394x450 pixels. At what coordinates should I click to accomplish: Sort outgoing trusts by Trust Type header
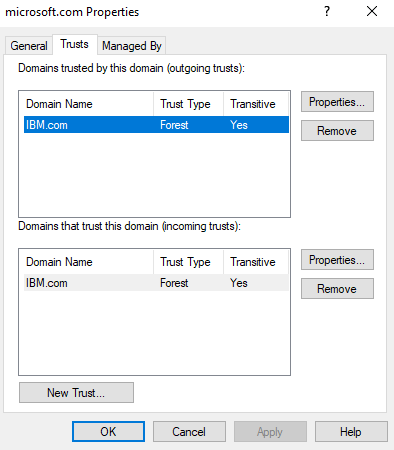[x=188, y=104]
